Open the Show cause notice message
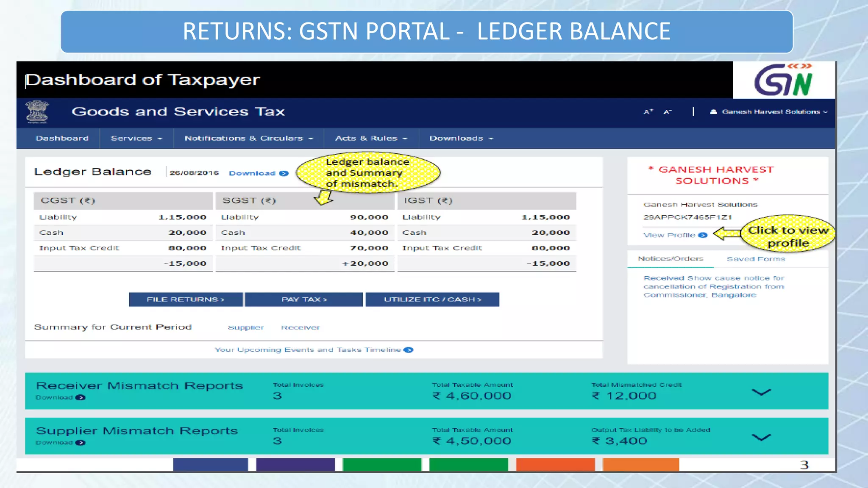Viewport: 868px width, 488px height. point(714,286)
